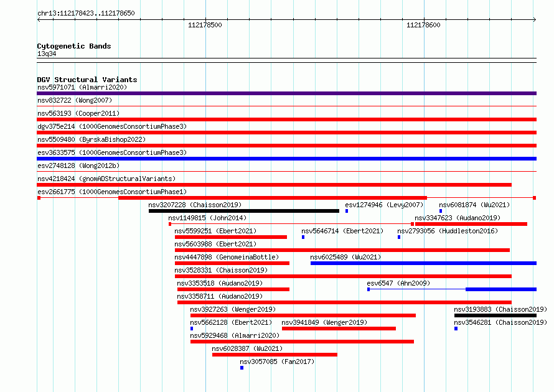The height and width of the screenshot is (392, 554).
Task: Select the blue nsv6081874 marker square
Action: [x=441, y=211]
